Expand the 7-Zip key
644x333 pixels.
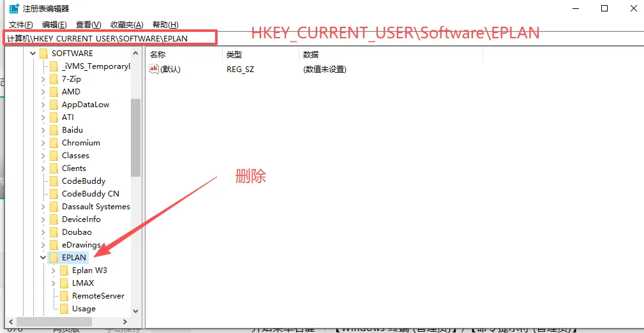click(x=43, y=79)
